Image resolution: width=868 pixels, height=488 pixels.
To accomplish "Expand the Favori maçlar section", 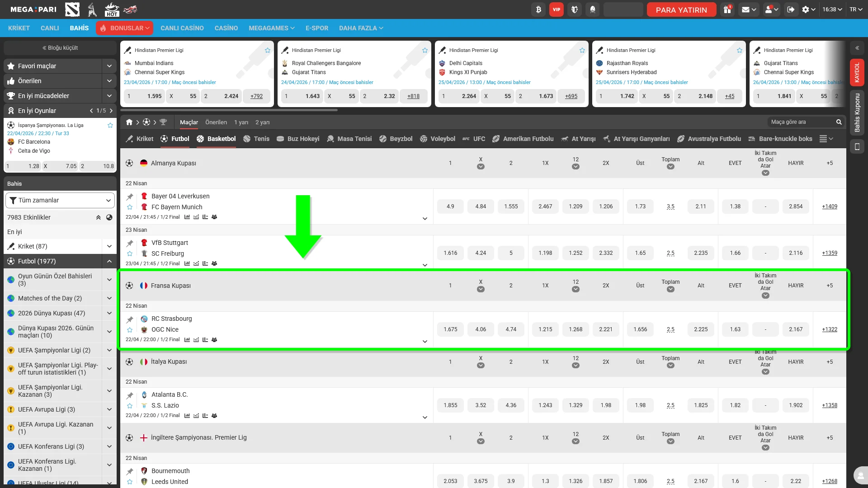I will (x=109, y=66).
